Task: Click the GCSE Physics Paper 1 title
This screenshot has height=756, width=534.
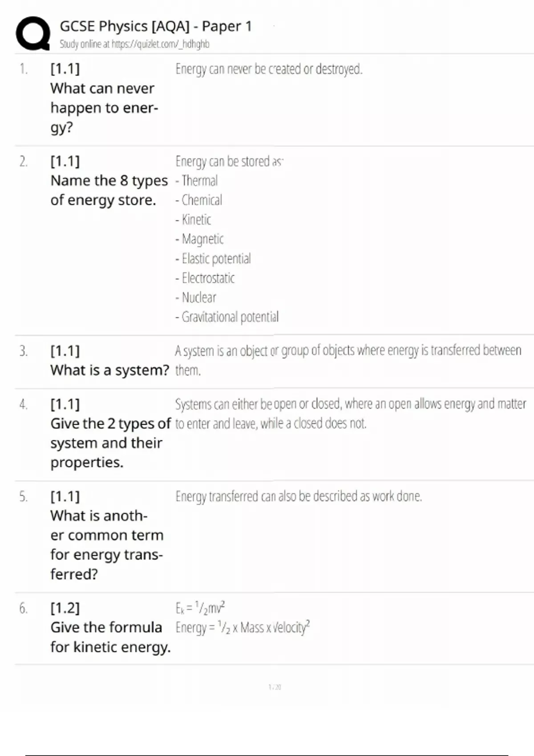Action: click(156, 26)
